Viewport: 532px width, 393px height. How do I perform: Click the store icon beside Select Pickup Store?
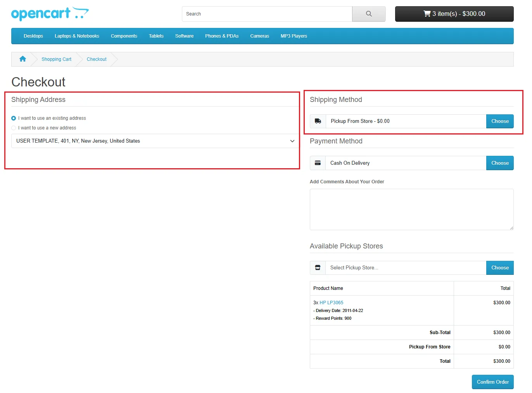click(318, 268)
